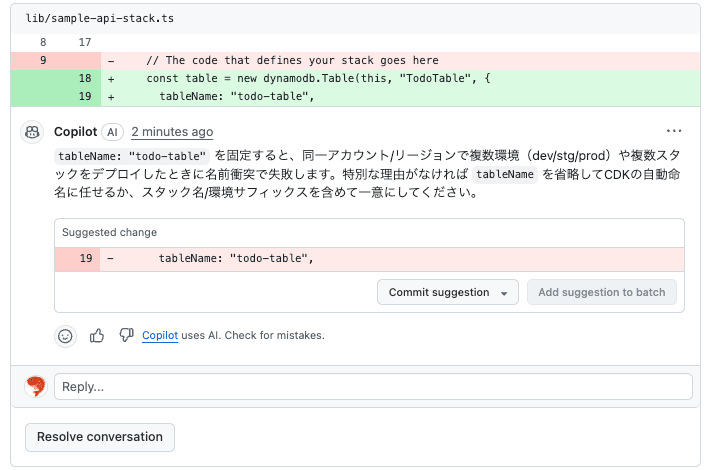Focus the Reply text field
708x470 pixels.
pos(373,387)
